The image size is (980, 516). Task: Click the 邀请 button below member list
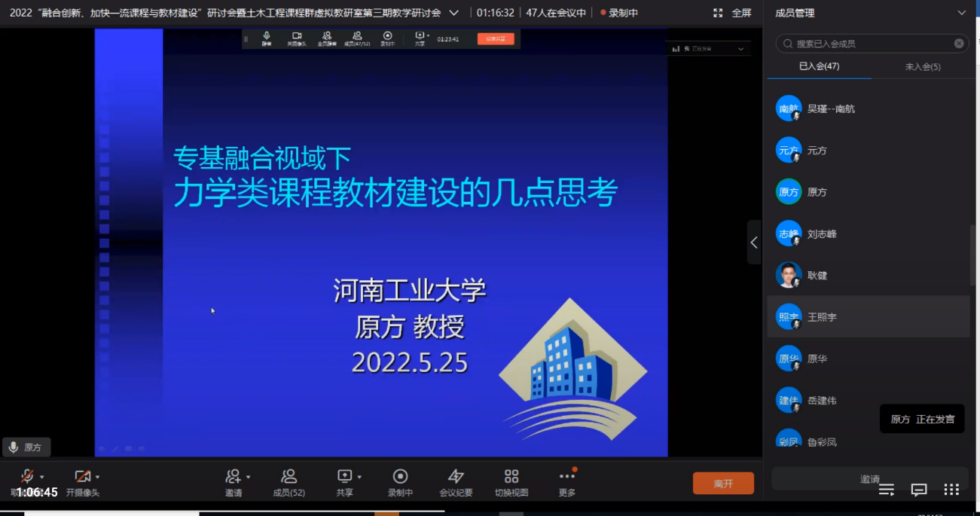click(x=870, y=479)
